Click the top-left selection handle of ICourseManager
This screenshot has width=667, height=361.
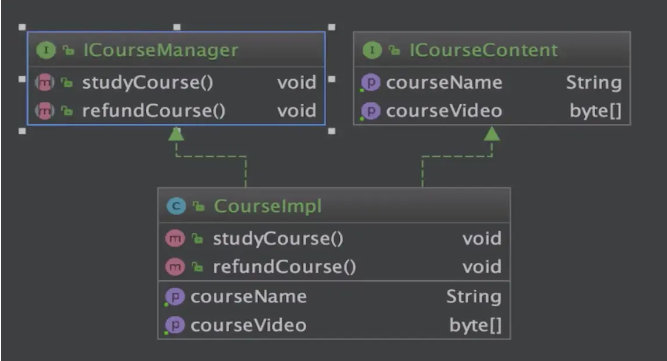coord(22,27)
